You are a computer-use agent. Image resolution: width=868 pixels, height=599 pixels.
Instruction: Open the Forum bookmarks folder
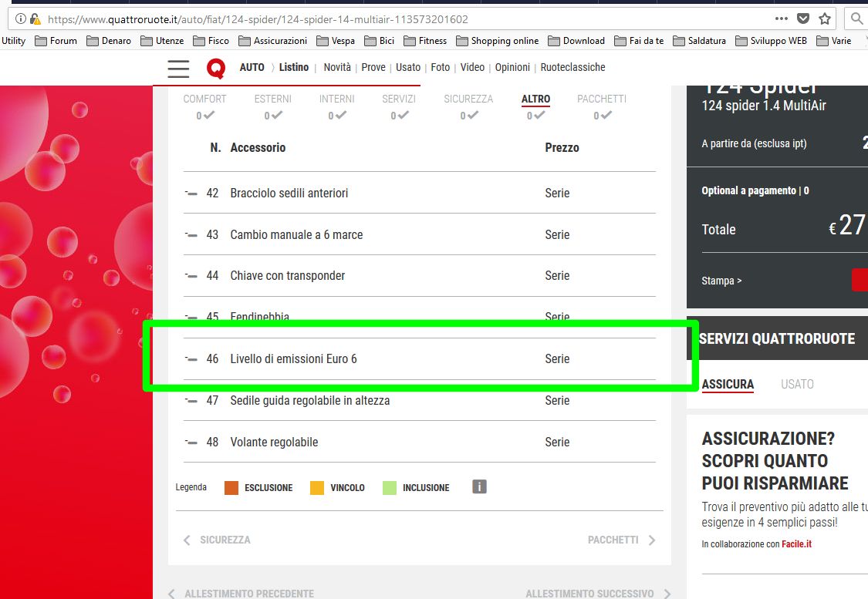pos(56,40)
